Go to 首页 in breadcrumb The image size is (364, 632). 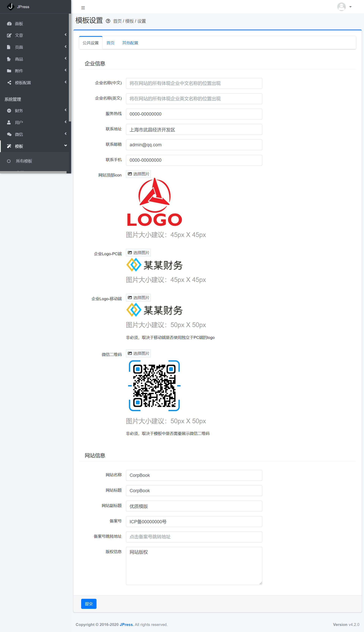tap(117, 21)
